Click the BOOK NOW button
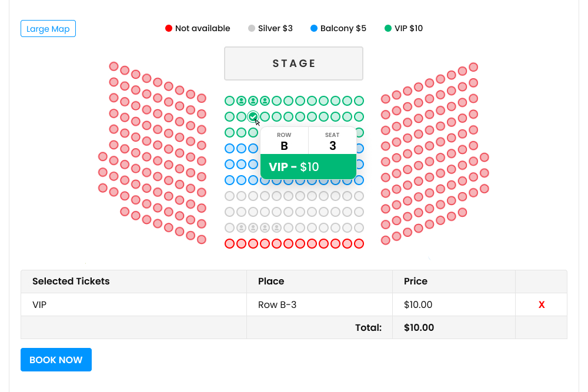 pos(56,359)
